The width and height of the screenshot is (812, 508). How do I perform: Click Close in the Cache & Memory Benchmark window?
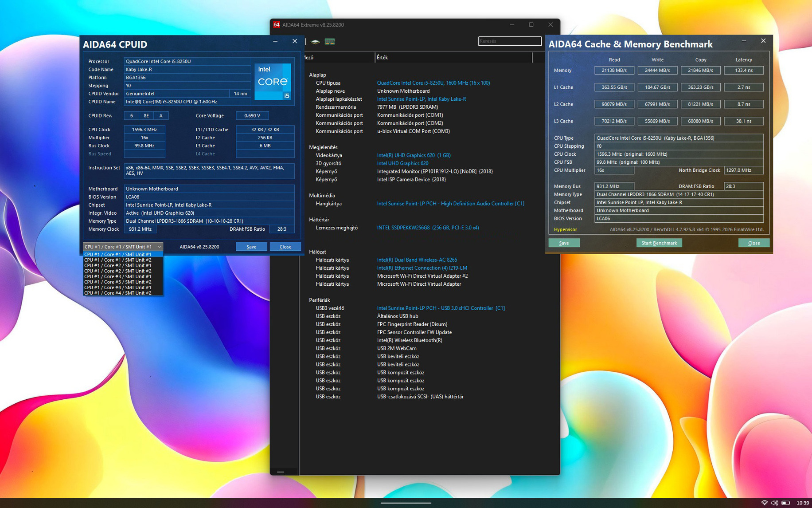click(x=754, y=243)
